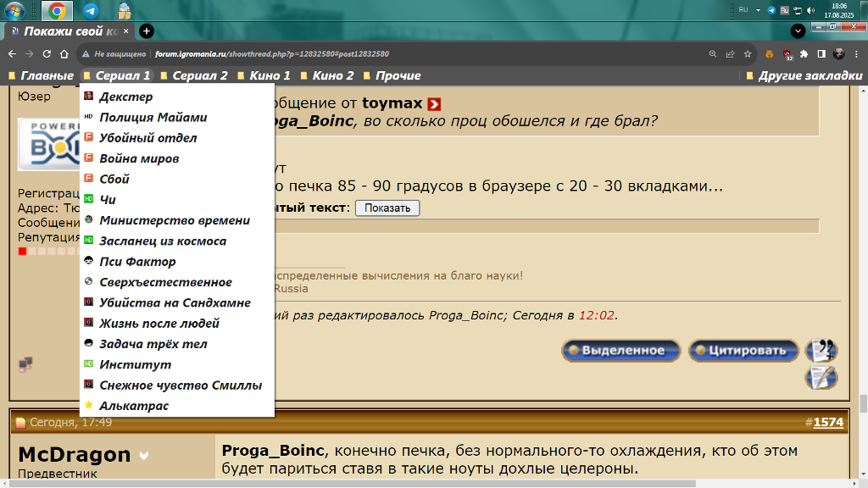Go back with the browser arrow
Image resolution: width=868 pixels, height=488 pixels.
12,53
